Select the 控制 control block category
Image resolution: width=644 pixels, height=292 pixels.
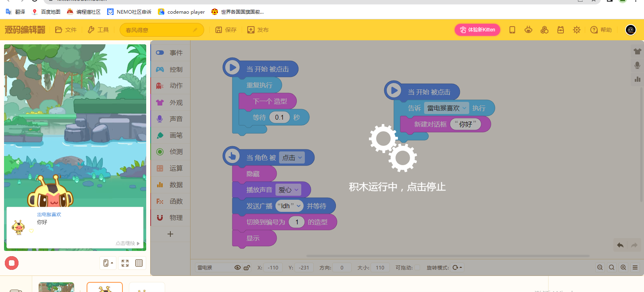170,69
